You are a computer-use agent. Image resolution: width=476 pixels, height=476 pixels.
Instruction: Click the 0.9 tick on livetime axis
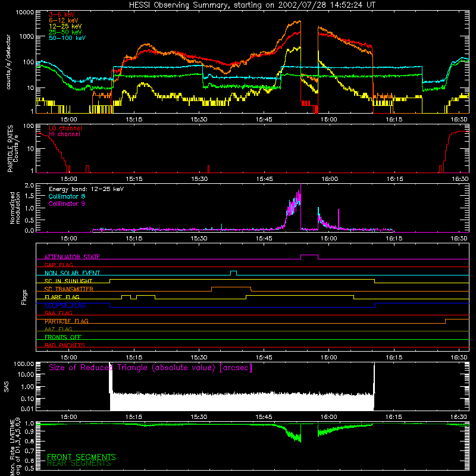(29, 432)
